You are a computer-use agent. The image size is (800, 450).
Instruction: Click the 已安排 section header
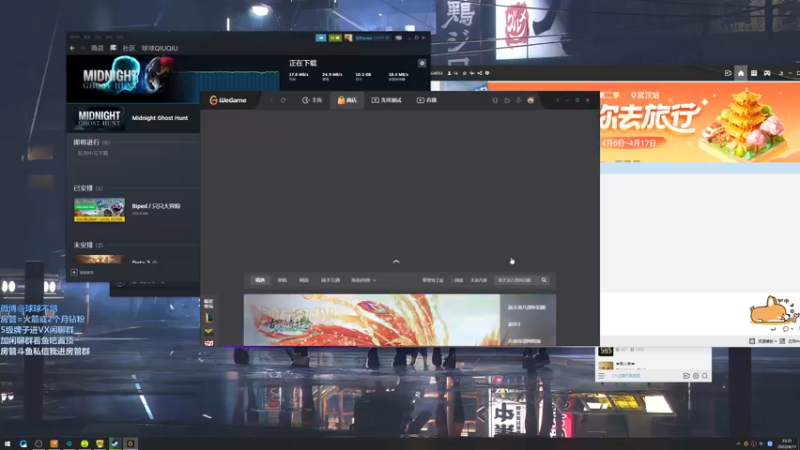pos(88,188)
